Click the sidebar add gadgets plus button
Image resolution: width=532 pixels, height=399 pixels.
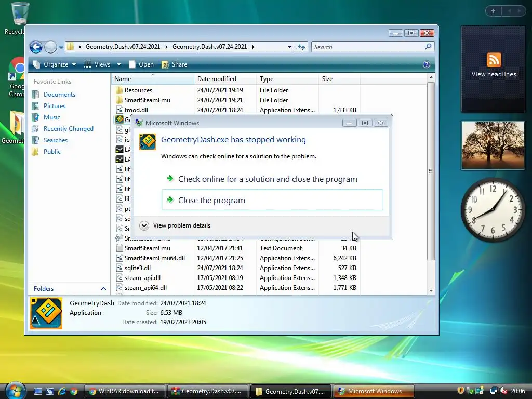(493, 11)
